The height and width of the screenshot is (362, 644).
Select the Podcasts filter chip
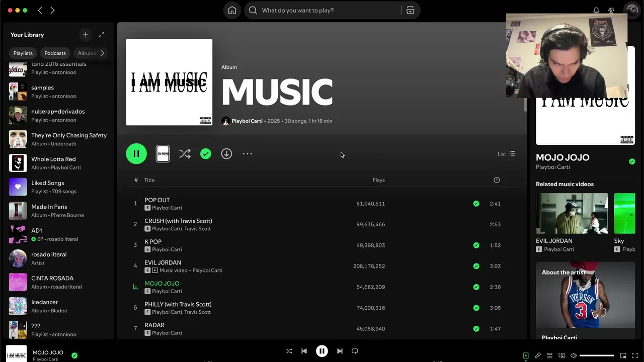(x=55, y=53)
